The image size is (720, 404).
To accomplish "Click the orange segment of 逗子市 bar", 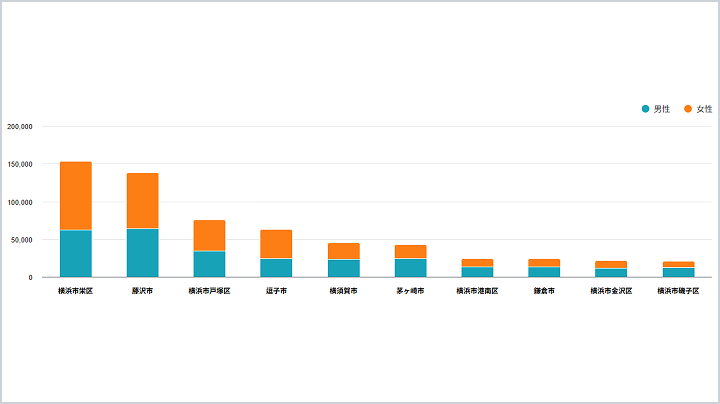I will click(x=276, y=244).
